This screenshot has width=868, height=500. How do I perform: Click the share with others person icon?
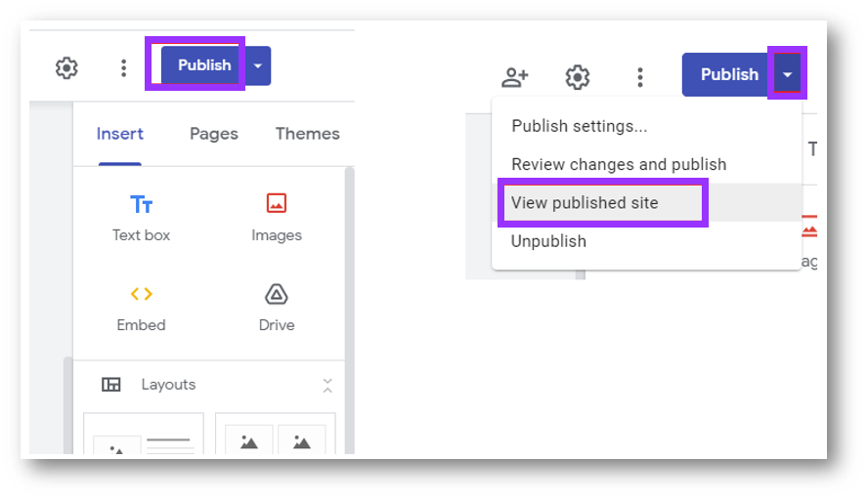pos(514,76)
